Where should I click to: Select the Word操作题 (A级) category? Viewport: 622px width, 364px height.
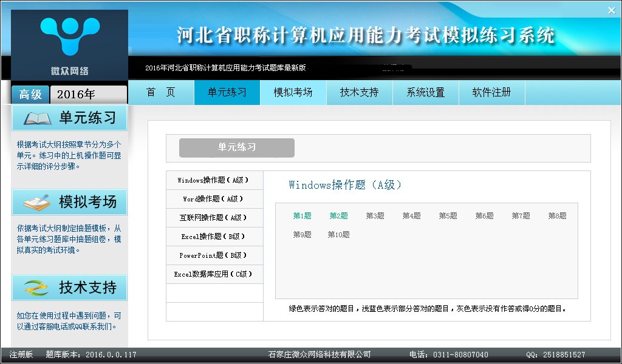[214, 199]
